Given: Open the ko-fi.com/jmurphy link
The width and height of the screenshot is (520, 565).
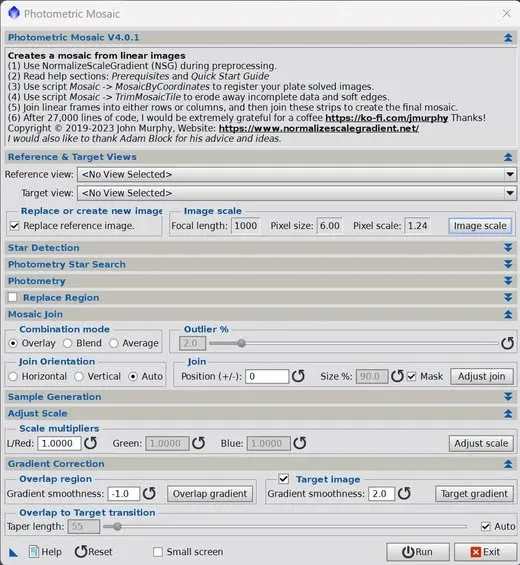Looking at the screenshot, I should (x=387, y=118).
